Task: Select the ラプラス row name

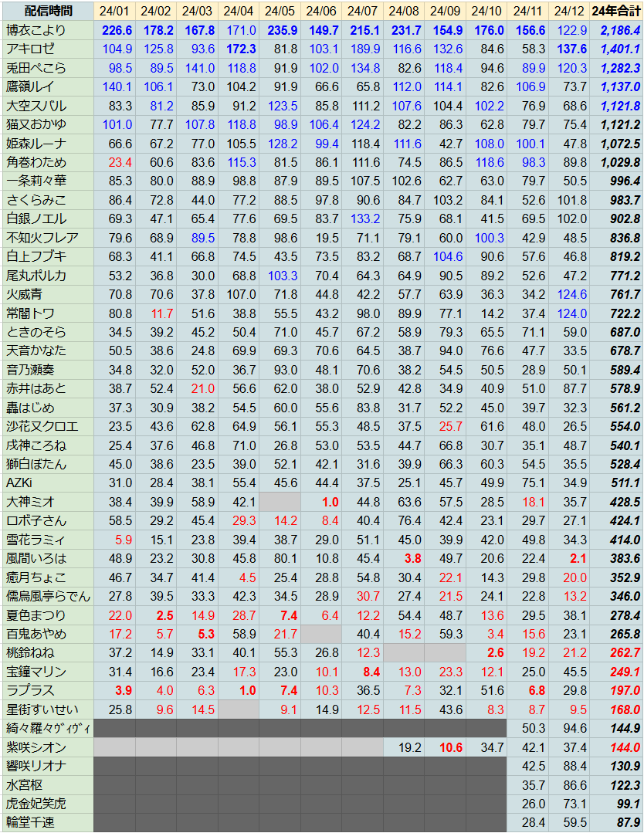Action: point(49,690)
